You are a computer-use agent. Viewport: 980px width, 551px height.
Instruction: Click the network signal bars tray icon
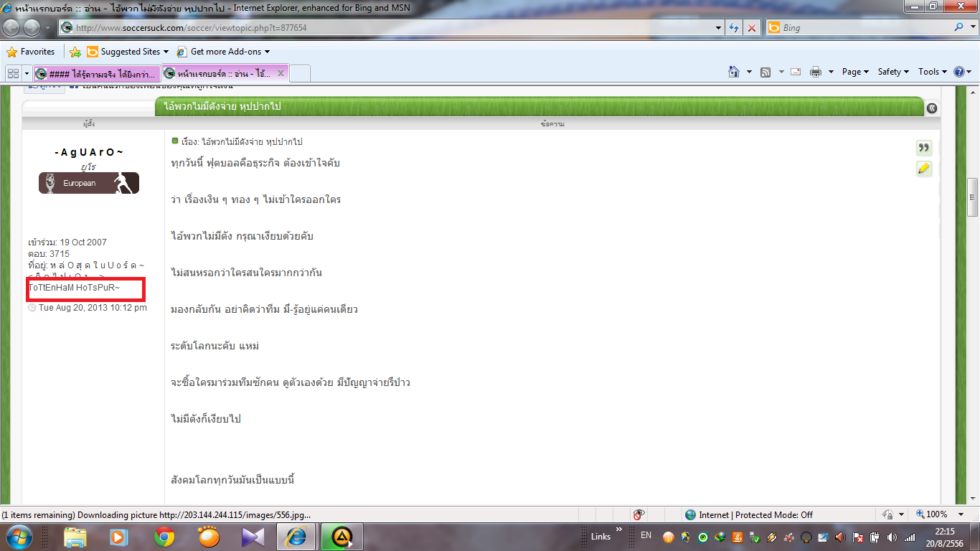click(x=910, y=537)
